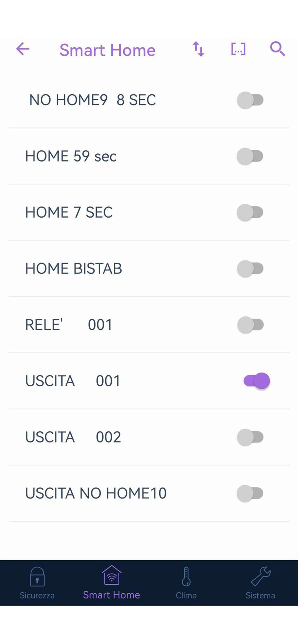Screen dimensions: 298x644
Task: Tap the Clima thermometer icon
Action: click(x=186, y=576)
